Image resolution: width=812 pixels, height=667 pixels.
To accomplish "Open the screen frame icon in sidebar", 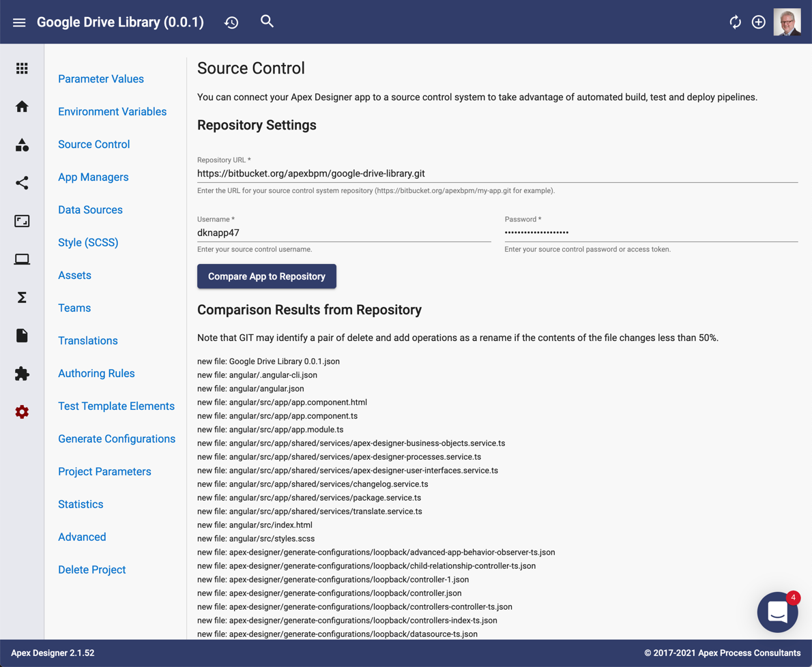I will (x=22, y=221).
